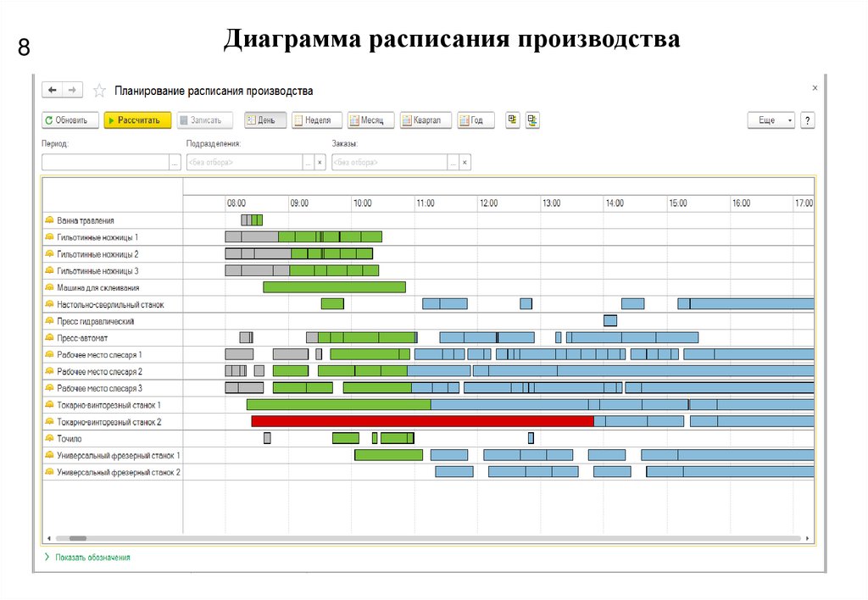Select the Токарно-винторезный станок 2 icon

click(49, 421)
